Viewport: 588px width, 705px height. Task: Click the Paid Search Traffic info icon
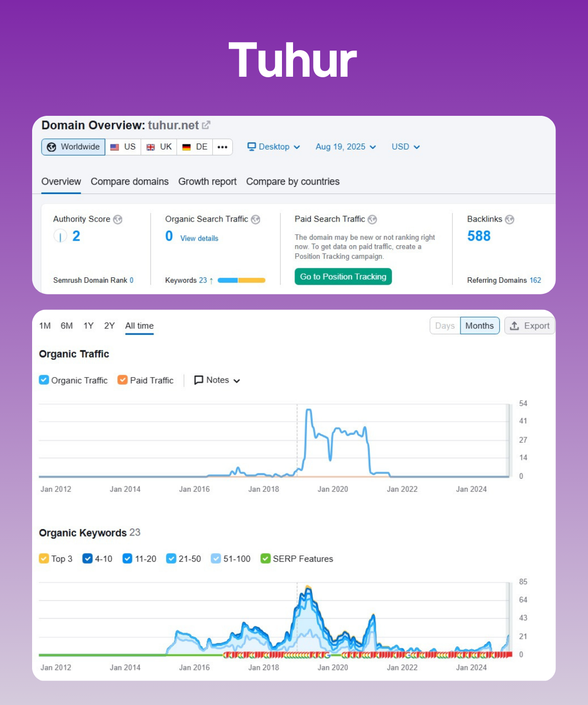click(372, 220)
